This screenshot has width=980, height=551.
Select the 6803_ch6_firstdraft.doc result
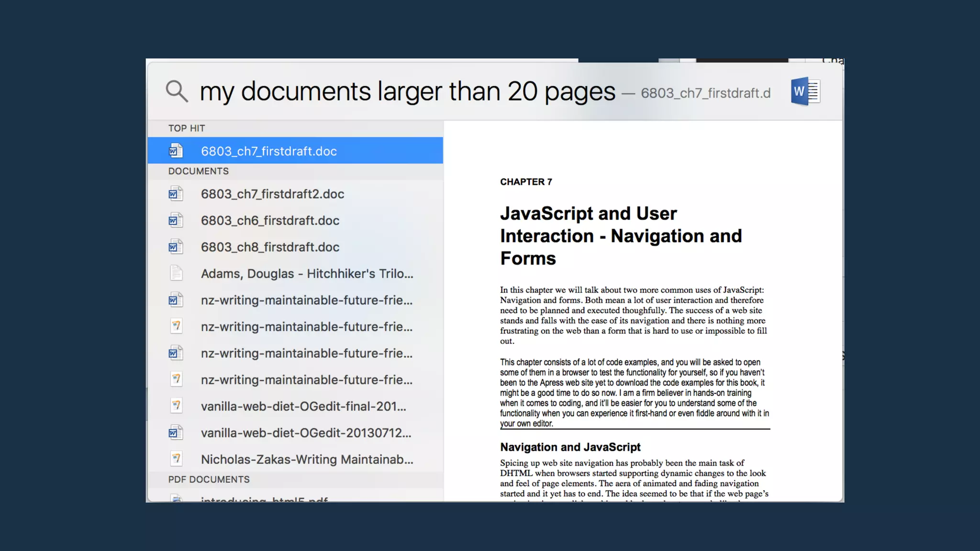pyautogui.click(x=270, y=220)
